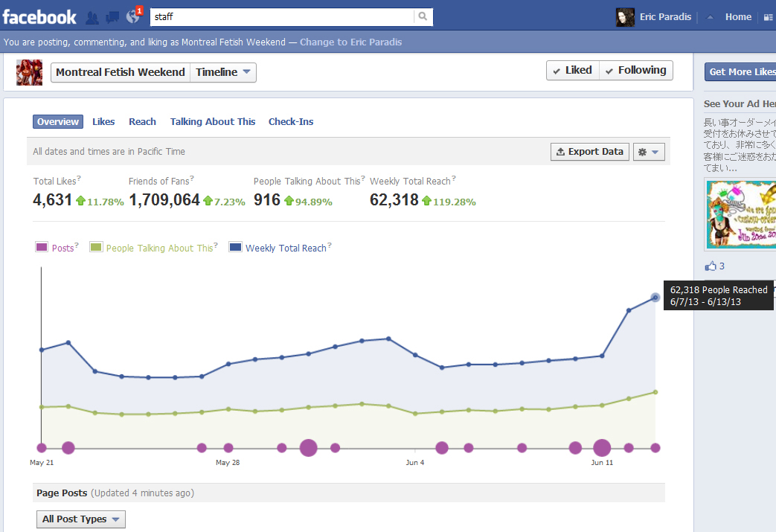
Task: Toggle the Weekly Total Reach legend swatch
Action: (235, 247)
